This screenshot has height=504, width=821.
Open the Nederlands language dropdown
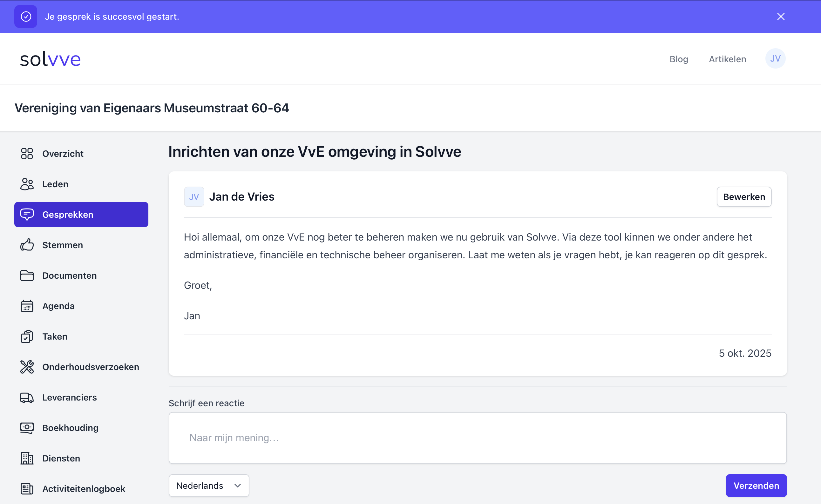pyautogui.click(x=208, y=486)
